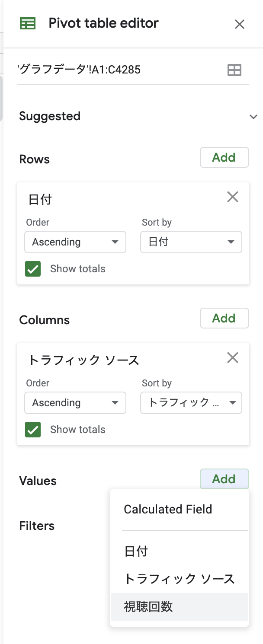263x644 pixels.
Task: Open the Order dropdown for 日付 row
Action: [75, 242]
